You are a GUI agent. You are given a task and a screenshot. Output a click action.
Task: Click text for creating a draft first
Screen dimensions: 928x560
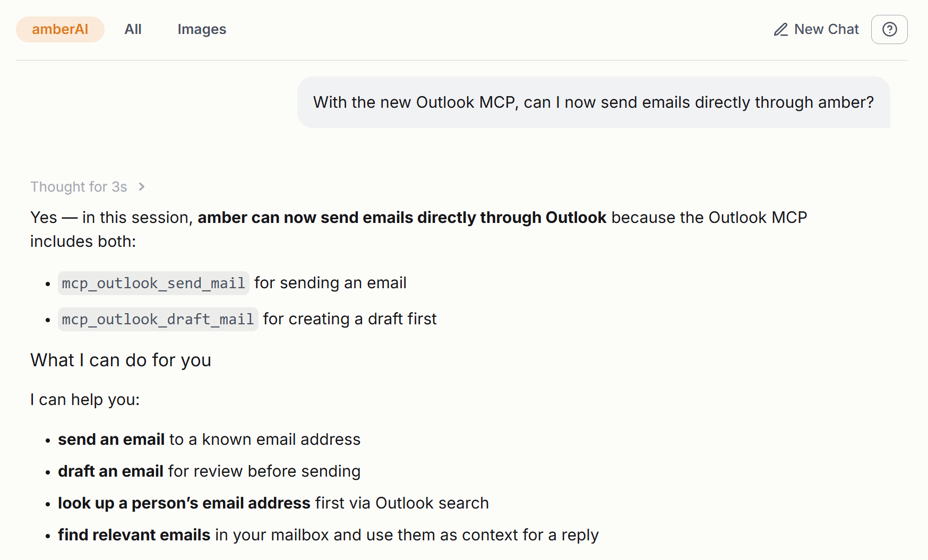click(x=350, y=319)
